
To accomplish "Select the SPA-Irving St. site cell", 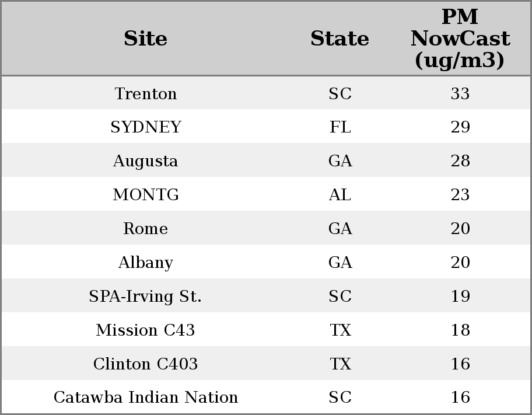I will tap(146, 297).
